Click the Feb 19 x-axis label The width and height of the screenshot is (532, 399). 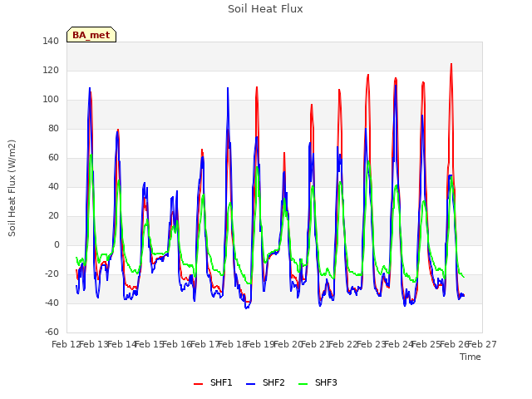(260, 344)
